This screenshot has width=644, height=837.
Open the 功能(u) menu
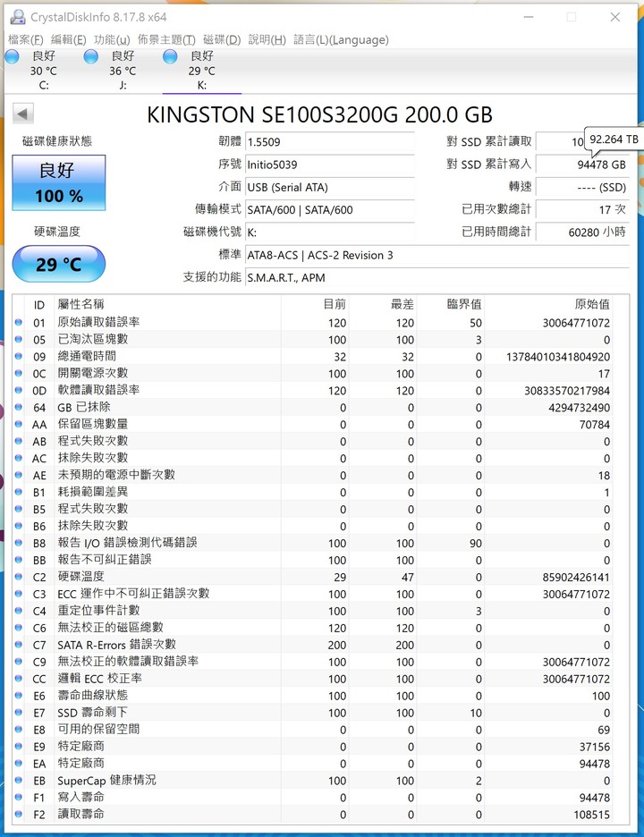click(x=112, y=39)
